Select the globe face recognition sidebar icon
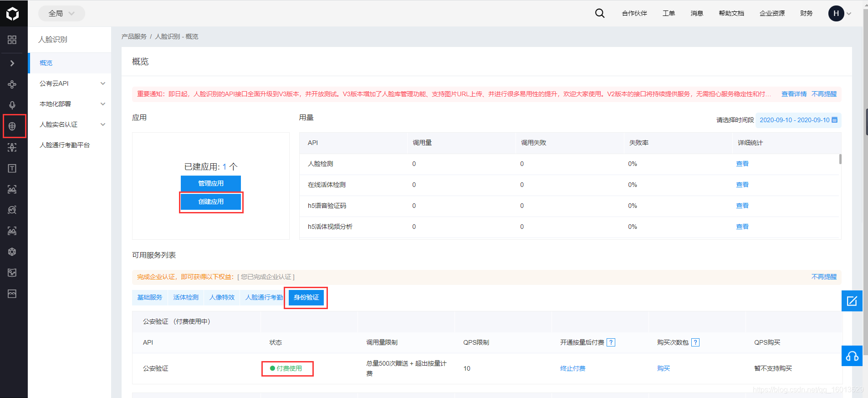This screenshot has height=398, width=868. 12,126
